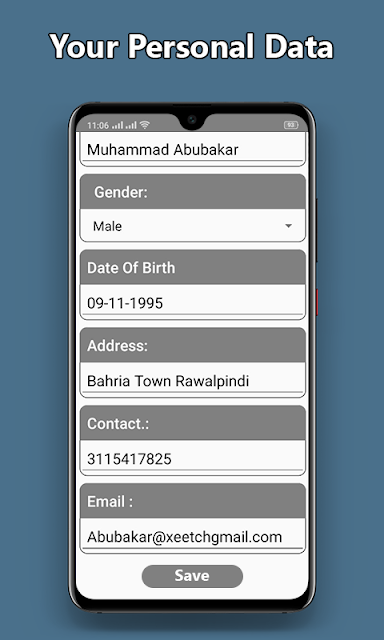Tap the second cellular signal bars icon
The width and height of the screenshot is (384, 640).
(x=131, y=125)
